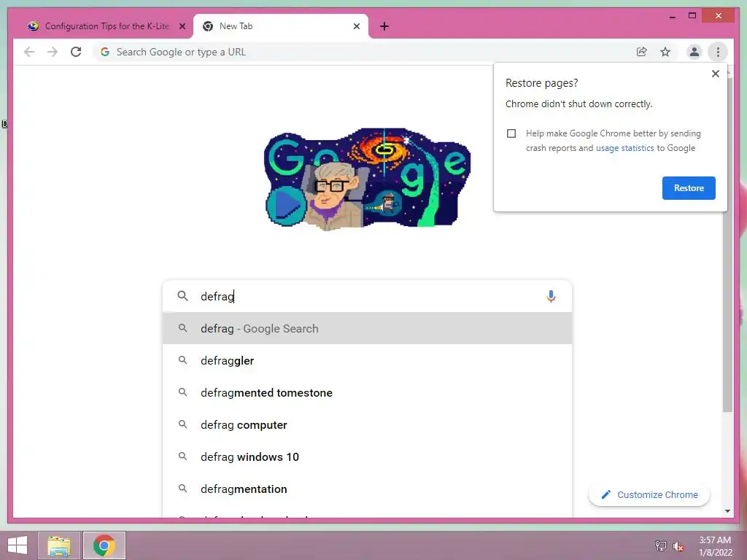
Task: Open File Explorer from the taskbar
Action: (59, 545)
